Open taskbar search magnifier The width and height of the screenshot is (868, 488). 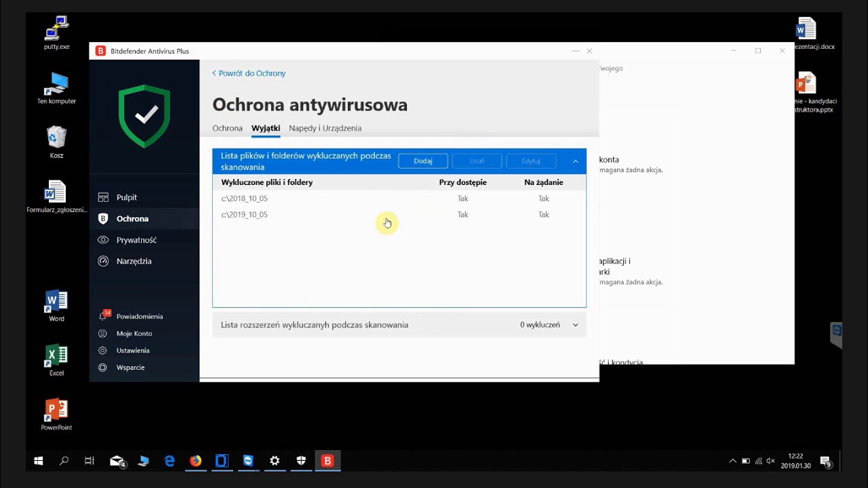coord(64,461)
